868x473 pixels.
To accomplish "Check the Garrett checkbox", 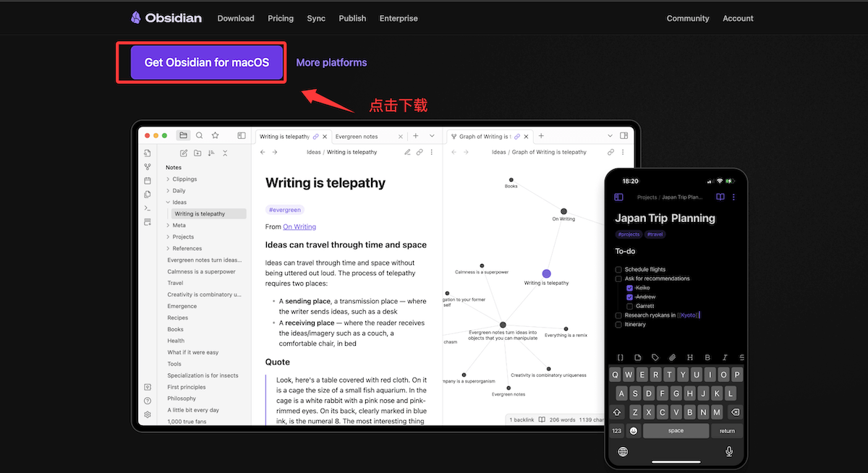I will pos(629,306).
